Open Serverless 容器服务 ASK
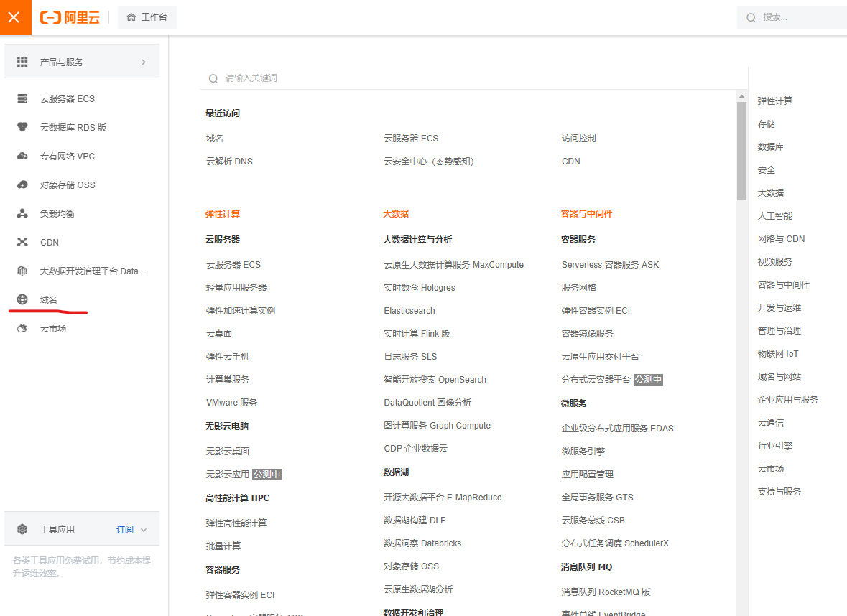Image resolution: width=847 pixels, height=616 pixels. 610,264
